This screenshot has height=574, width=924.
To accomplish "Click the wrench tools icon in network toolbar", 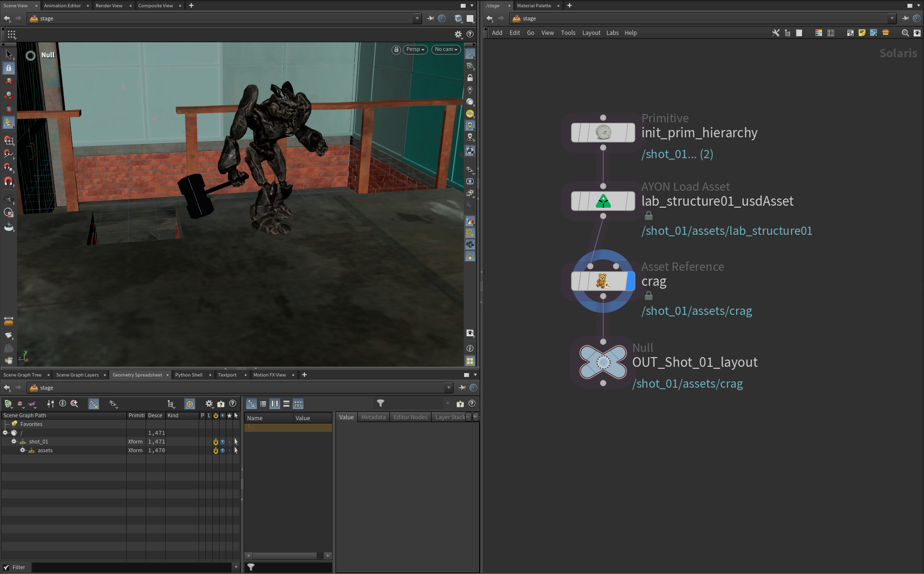I will pyautogui.click(x=775, y=33).
